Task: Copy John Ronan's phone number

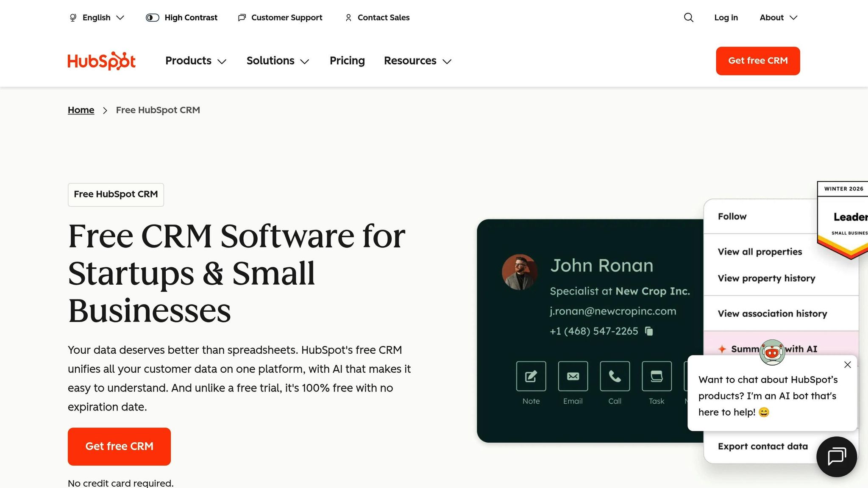Action: 649,331
